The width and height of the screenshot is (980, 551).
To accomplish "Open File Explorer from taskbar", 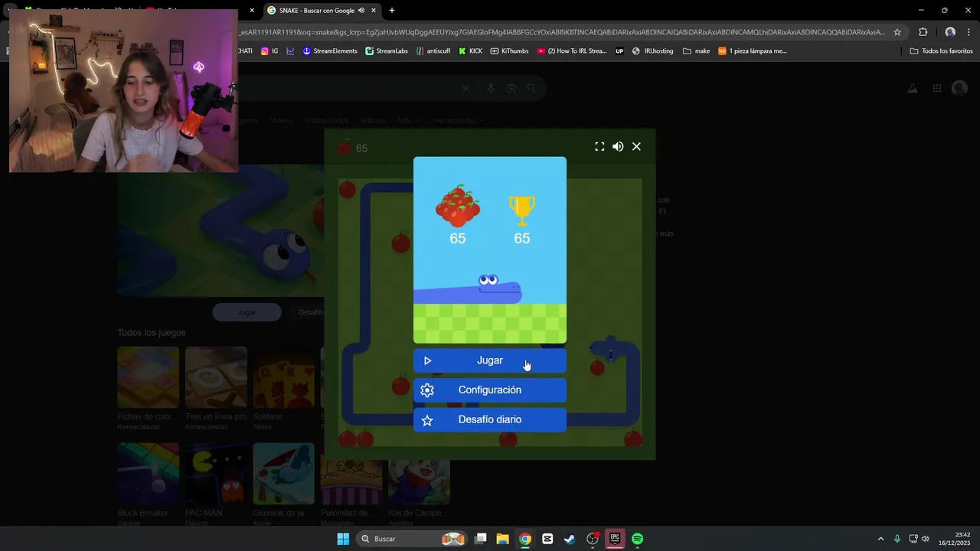I will pos(503,539).
